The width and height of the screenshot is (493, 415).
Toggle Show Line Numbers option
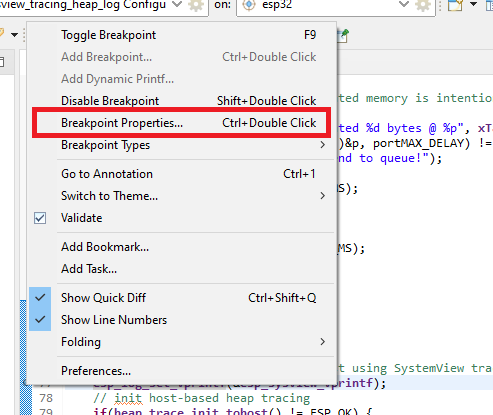click(x=182, y=320)
